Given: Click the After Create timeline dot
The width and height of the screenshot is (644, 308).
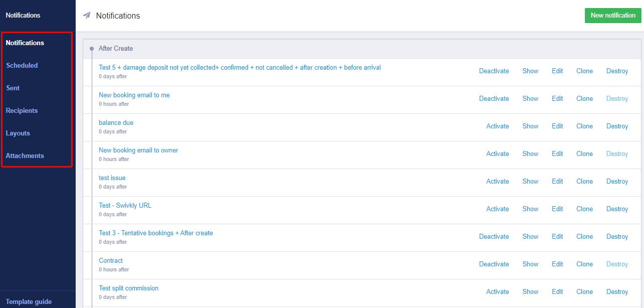Looking at the screenshot, I should 92,49.
